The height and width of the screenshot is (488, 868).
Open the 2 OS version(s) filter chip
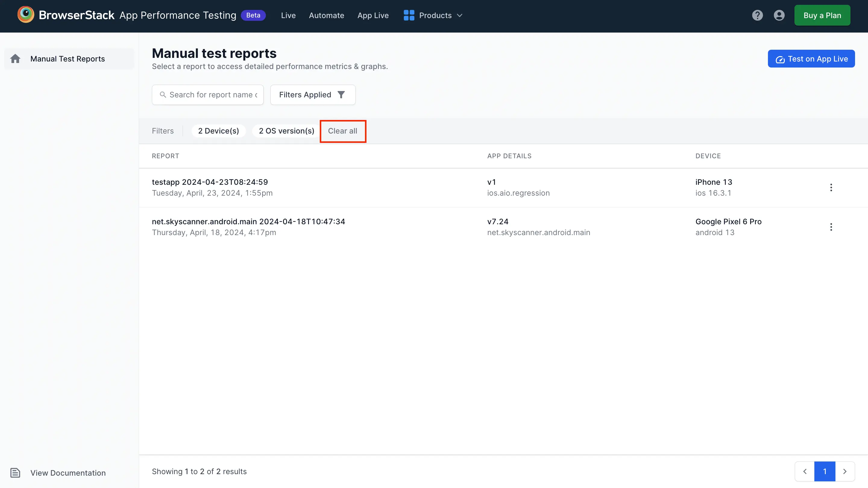point(286,131)
